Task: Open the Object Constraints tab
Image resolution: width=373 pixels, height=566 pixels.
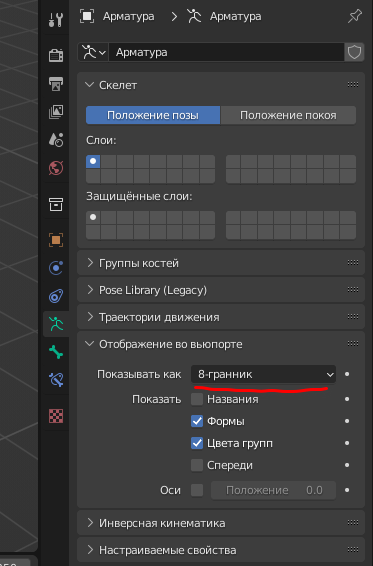Action: click(56, 296)
